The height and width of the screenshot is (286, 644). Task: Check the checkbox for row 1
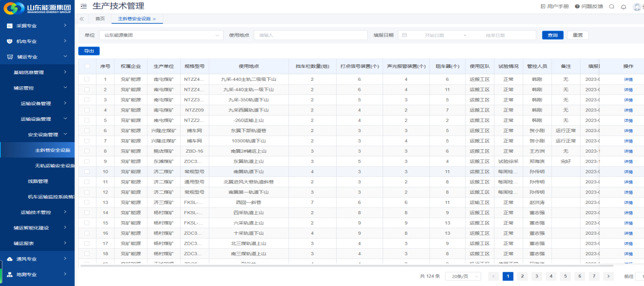point(87,79)
